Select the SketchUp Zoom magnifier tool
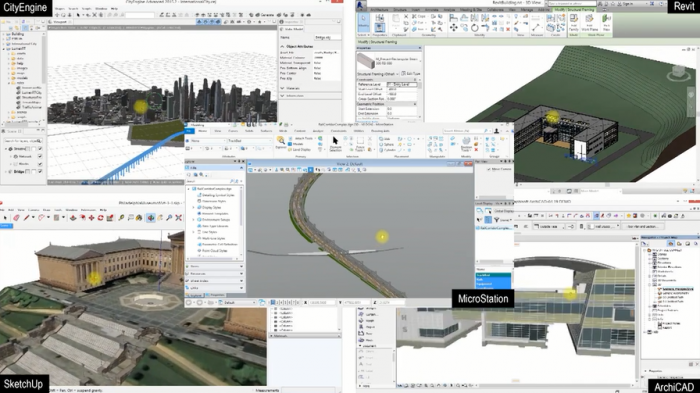 pyautogui.click(x=170, y=217)
